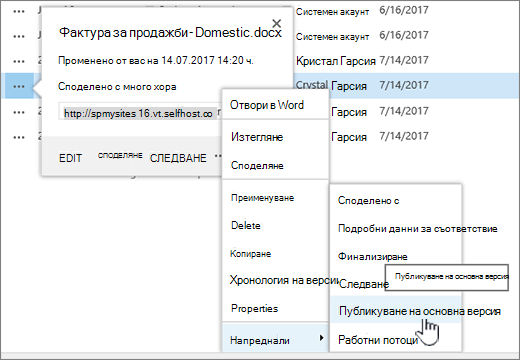Click the 7/14/2017 date beside Кристал Гарсия
520x360 pixels.
404,60
